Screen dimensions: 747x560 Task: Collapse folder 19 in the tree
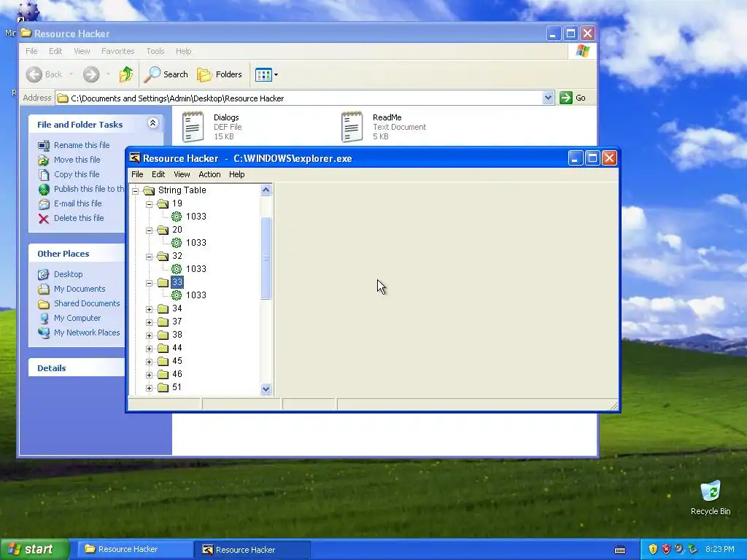click(149, 204)
